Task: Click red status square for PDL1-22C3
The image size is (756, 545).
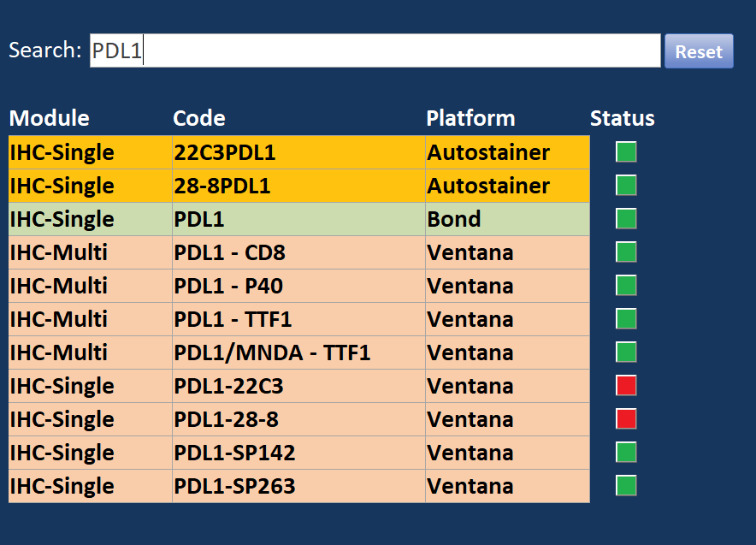Action: tap(626, 386)
